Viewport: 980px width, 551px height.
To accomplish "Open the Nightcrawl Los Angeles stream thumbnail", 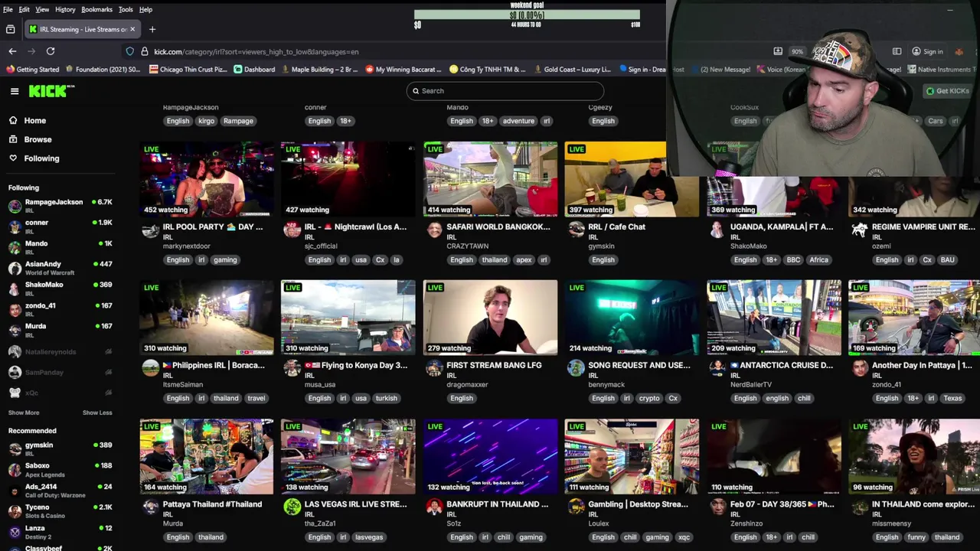I will 348,179.
